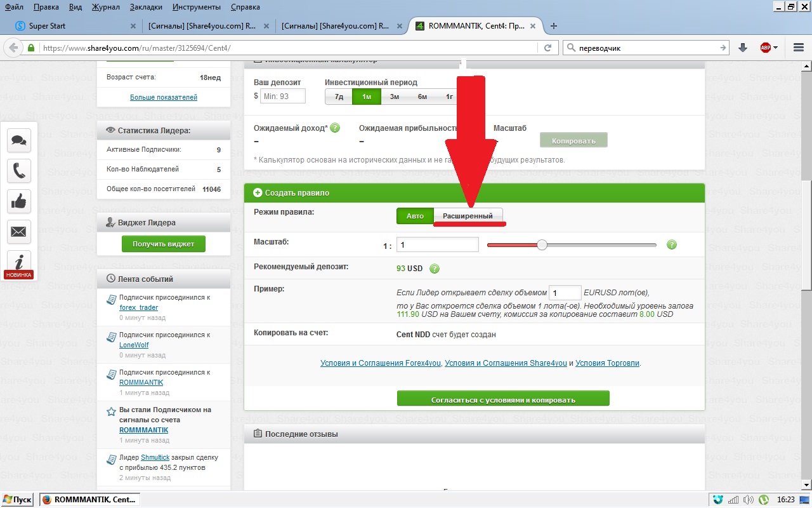Click the EURUSD lot size input
This screenshot has width=812, height=508.
[565, 293]
